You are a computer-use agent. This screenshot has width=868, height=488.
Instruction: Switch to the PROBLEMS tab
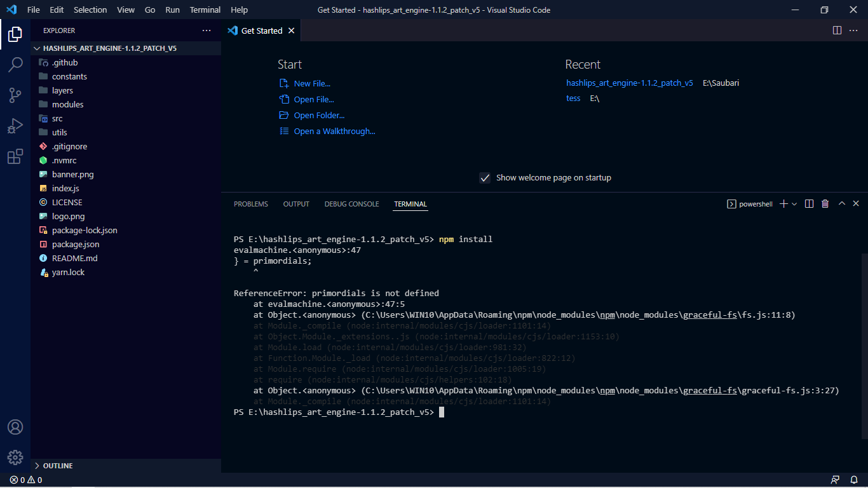pos(250,203)
